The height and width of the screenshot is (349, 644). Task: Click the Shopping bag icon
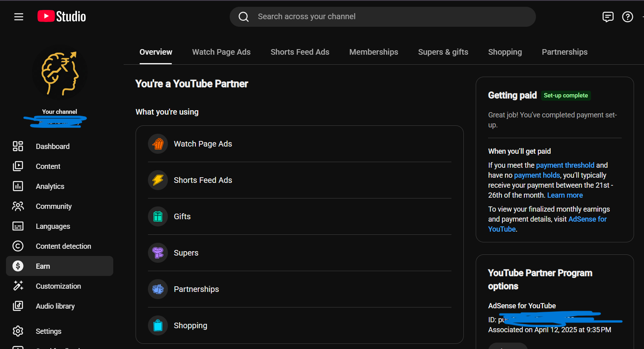pos(158,325)
